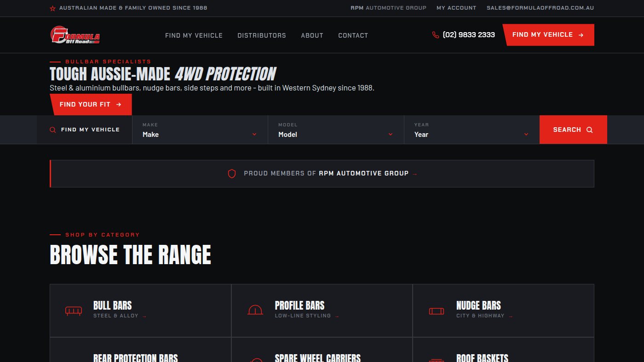Click the arrow in Find Your Fit button

tap(119, 105)
